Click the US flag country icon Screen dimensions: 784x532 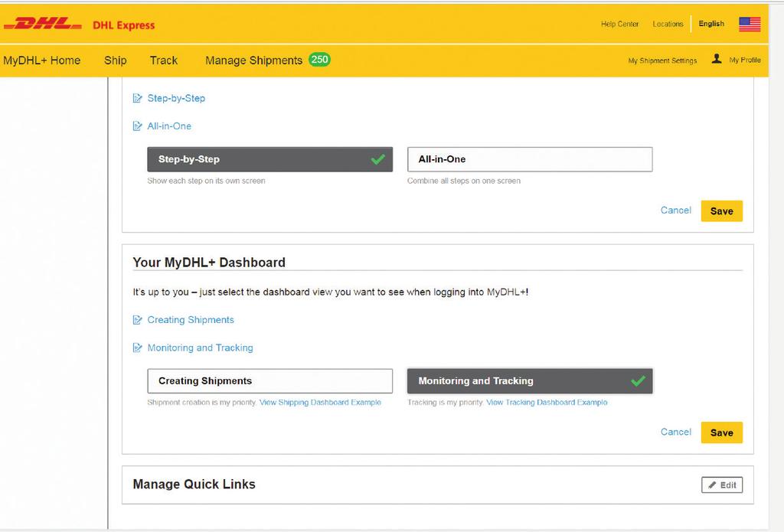click(750, 24)
